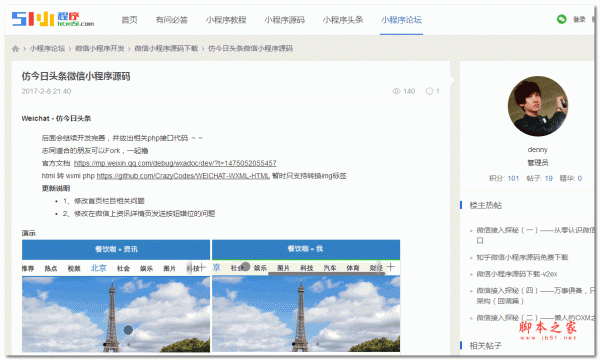Click the 精华 0 count

[580, 178]
